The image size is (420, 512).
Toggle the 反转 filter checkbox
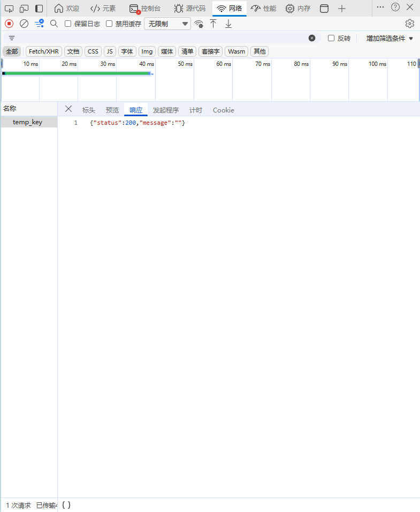[331, 38]
